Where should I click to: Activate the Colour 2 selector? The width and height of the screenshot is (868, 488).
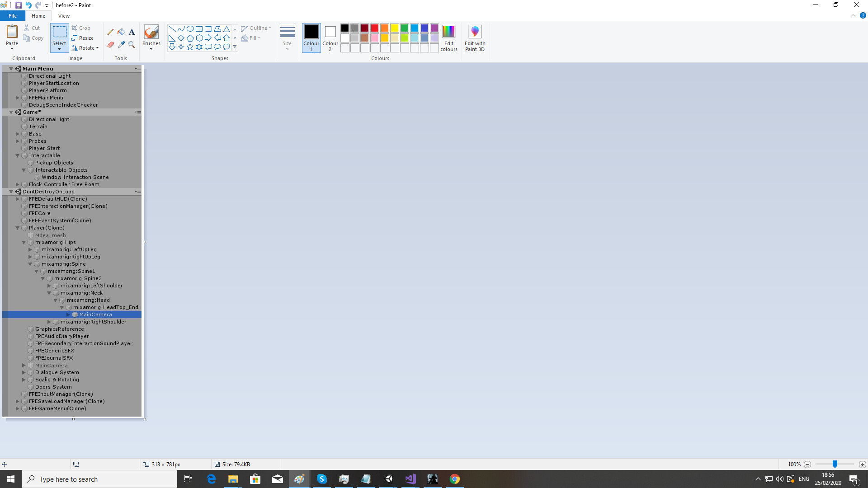330,38
